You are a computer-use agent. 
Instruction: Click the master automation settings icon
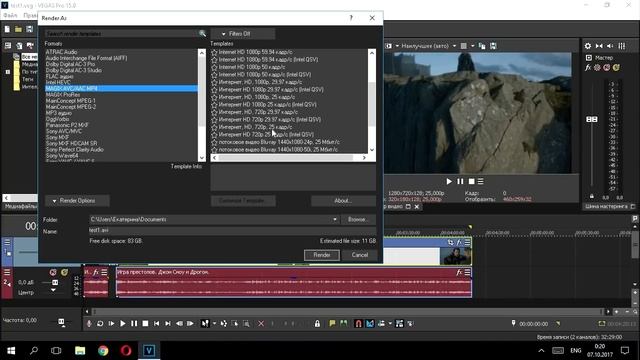pos(597,67)
